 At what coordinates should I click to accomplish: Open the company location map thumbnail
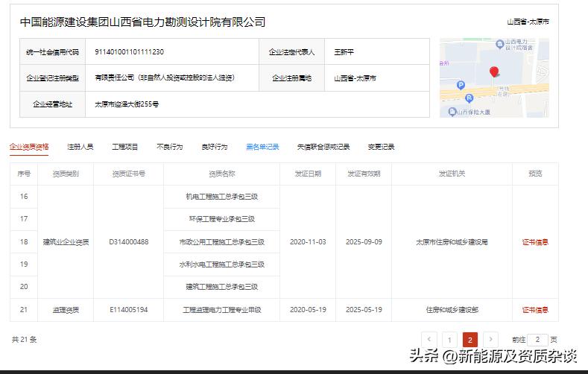[x=494, y=77]
